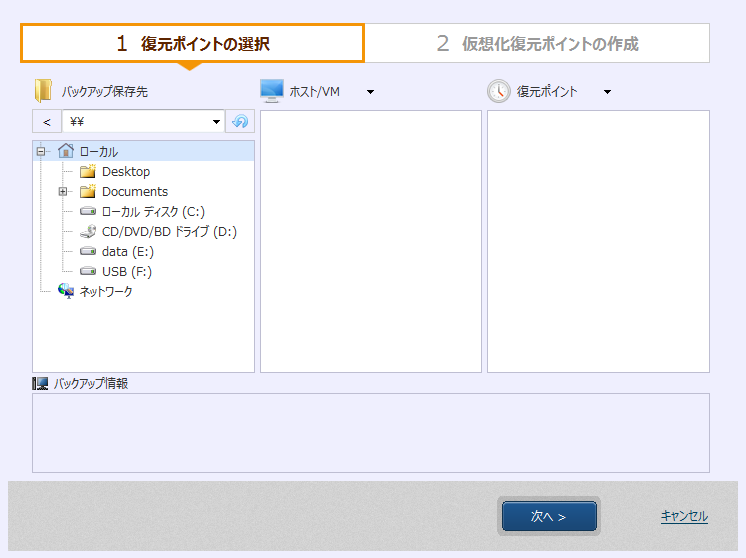Select the Desktop folder in tree
The image size is (746, 558).
125,172
